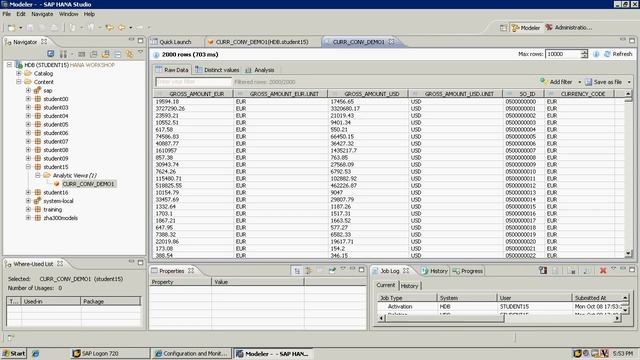
Task: Click the Internet Explorer quick launch icon
Action: [36, 353]
